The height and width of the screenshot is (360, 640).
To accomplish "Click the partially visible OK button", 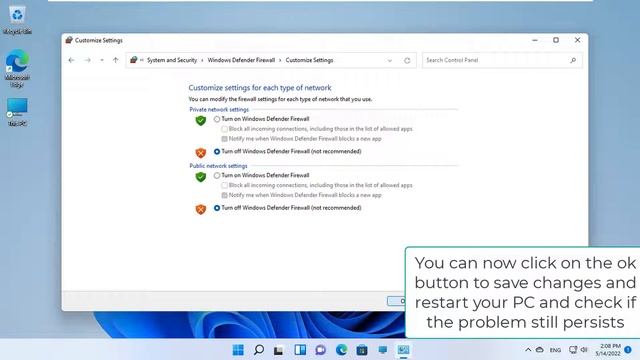I will coord(396,301).
